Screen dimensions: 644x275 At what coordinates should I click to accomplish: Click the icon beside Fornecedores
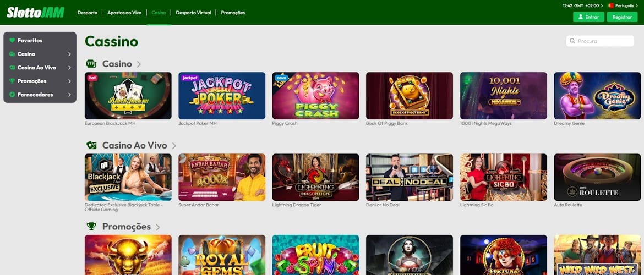pos(12,95)
